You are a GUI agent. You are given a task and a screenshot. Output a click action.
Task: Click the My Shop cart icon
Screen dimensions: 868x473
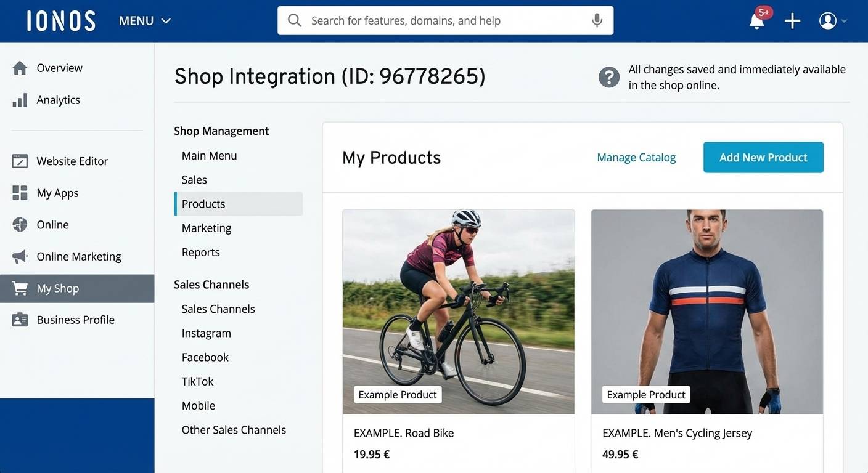(20, 288)
